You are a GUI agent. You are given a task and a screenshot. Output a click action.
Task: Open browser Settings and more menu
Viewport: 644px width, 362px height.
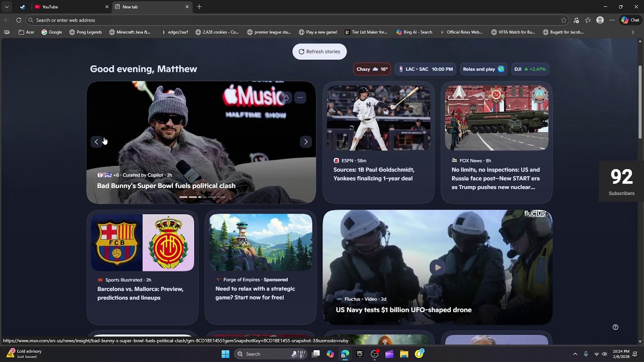[x=612, y=20]
